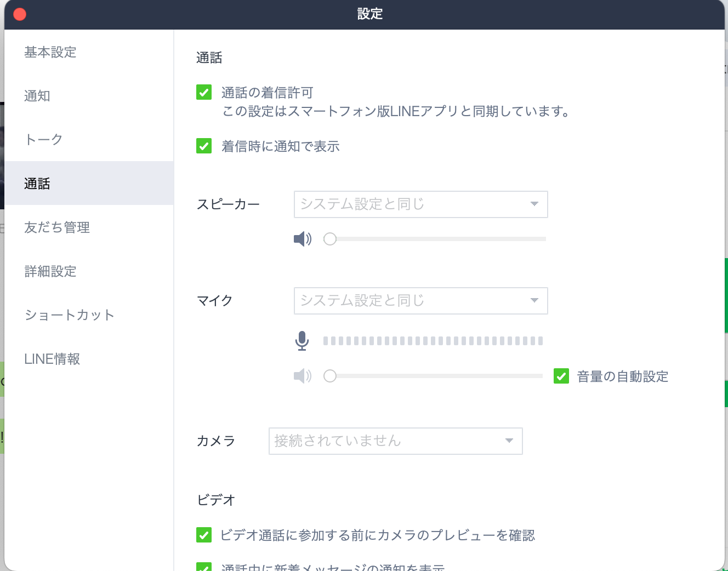View LINE情報 page
The height and width of the screenshot is (571, 728).
click(x=52, y=359)
